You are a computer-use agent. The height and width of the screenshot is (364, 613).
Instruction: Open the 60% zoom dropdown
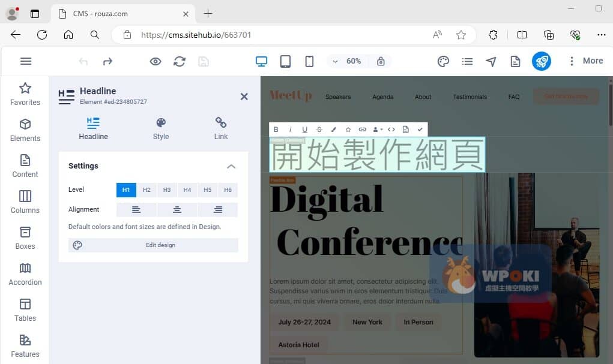coord(347,61)
